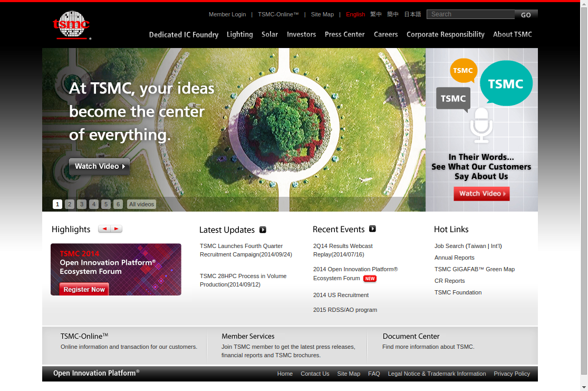The width and height of the screenshot is (588, 391).
Task: Click into the Search input field
Action: (469, 14)
